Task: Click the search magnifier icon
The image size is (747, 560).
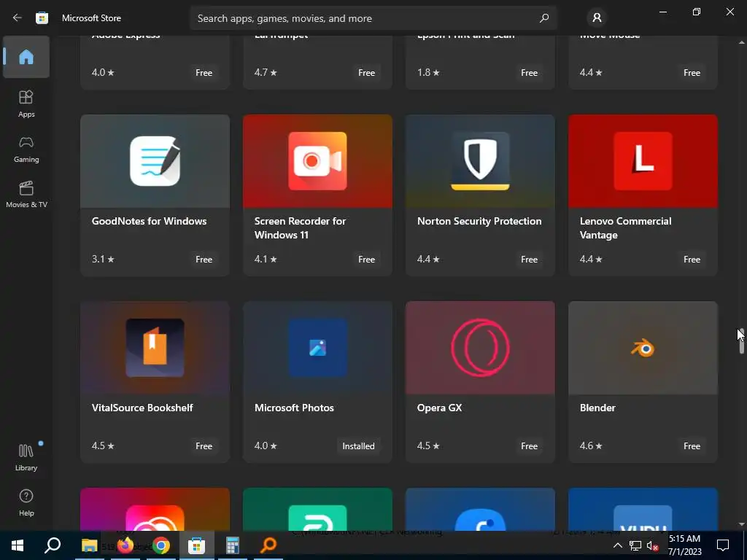Action: pos(544,18)
